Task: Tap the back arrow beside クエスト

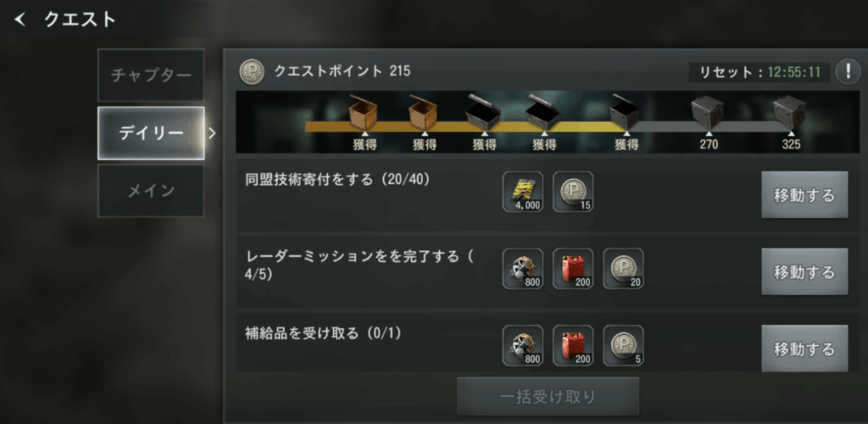Action: coord(20,20)
